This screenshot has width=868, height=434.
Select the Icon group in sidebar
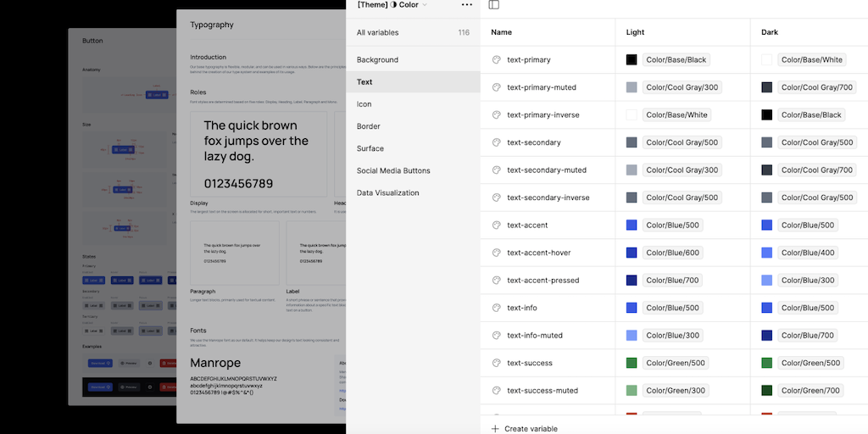tap(364, 104)
